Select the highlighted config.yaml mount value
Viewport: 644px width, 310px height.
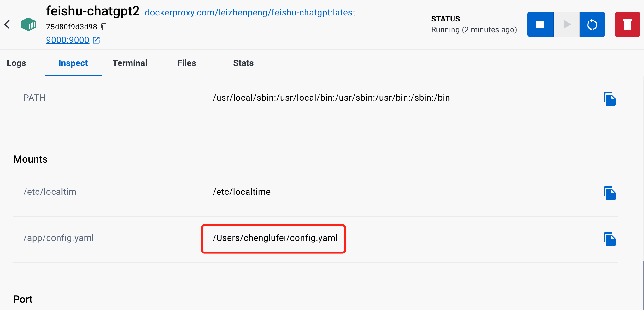[273, 238]
